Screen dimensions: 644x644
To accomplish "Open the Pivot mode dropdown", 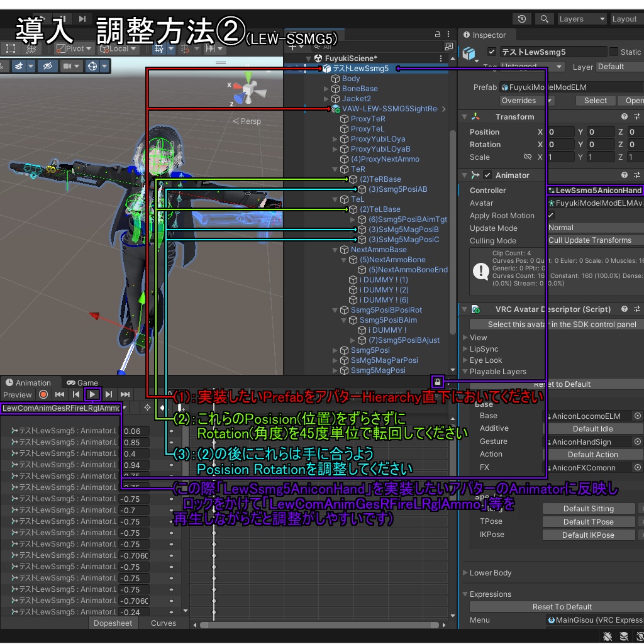I will [74, 48].
